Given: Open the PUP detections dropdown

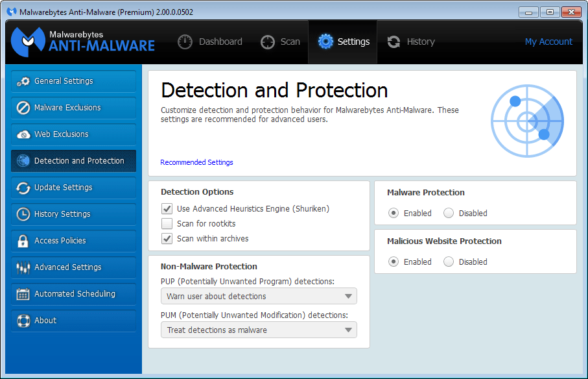Looking at the screenshot, I should [x=259, y=296].
